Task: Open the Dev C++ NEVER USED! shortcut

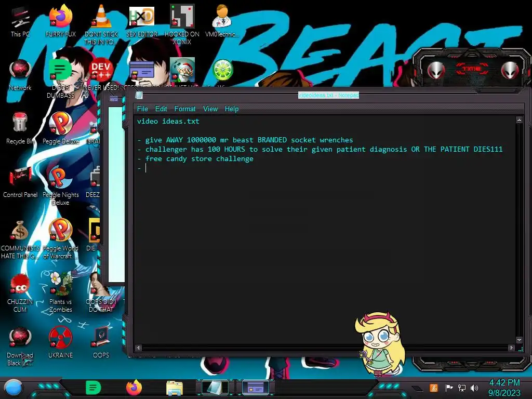Action: (x=101, y=75)
